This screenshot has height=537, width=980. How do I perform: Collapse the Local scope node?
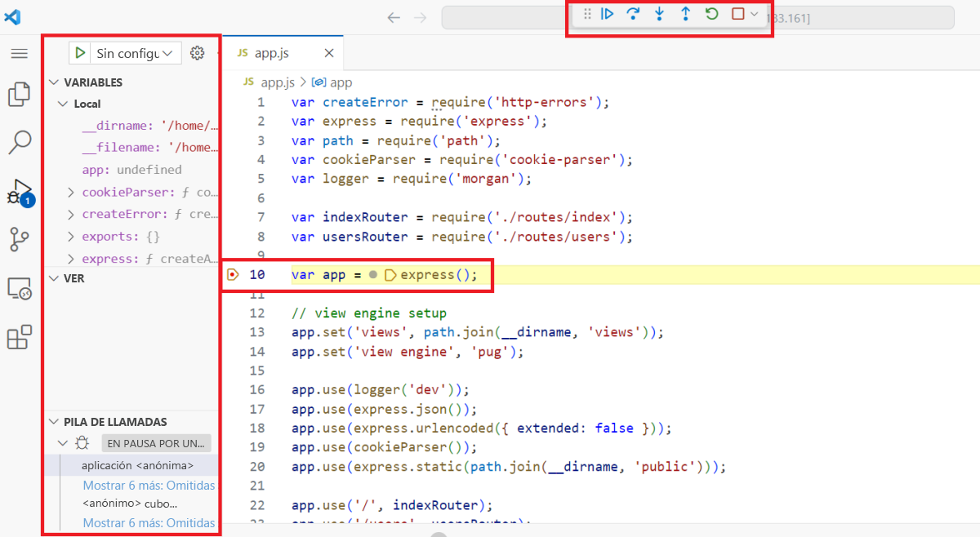(63, 104)
